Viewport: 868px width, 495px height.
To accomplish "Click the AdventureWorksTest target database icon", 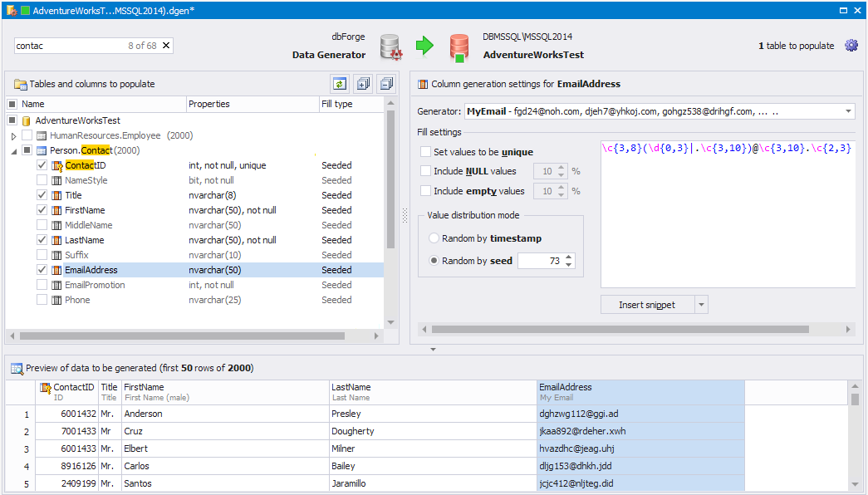I will click(x=459, y=47).
